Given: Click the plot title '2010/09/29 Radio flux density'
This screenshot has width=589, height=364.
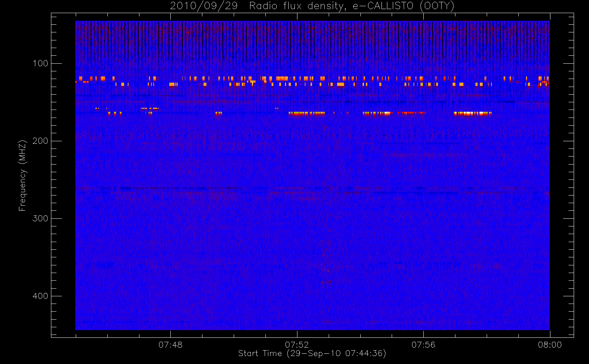Looking at the screenshot, I should tap(312, 6).
